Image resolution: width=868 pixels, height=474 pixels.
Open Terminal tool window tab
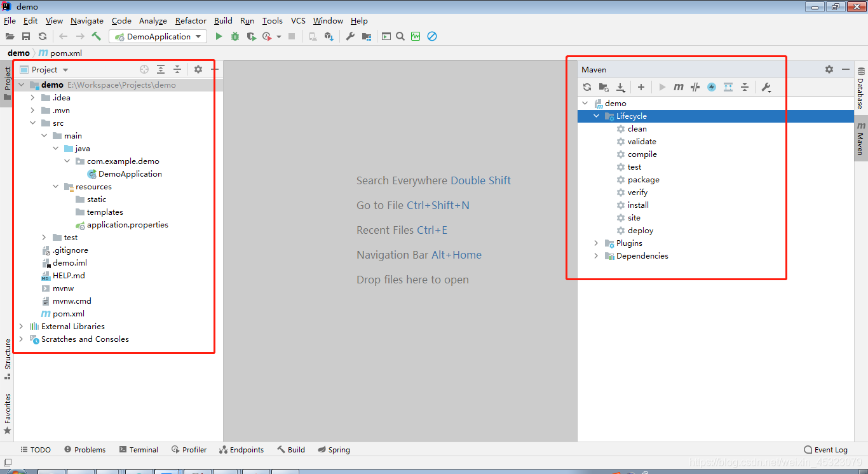139,449
